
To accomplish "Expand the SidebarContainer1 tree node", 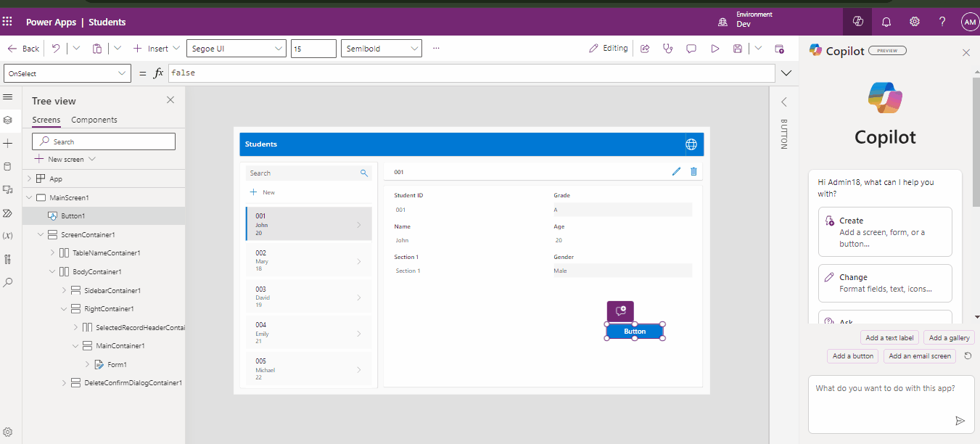I will (64, 290).
